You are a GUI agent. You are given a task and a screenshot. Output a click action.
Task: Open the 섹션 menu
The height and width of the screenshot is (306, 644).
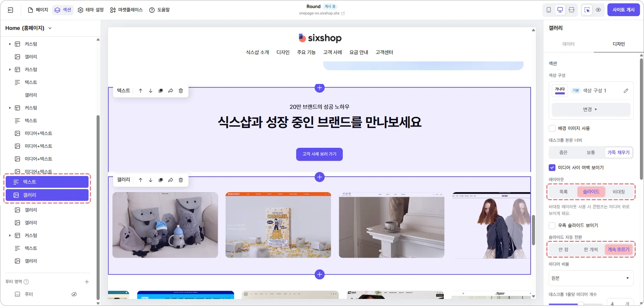[x=63, y=10]
